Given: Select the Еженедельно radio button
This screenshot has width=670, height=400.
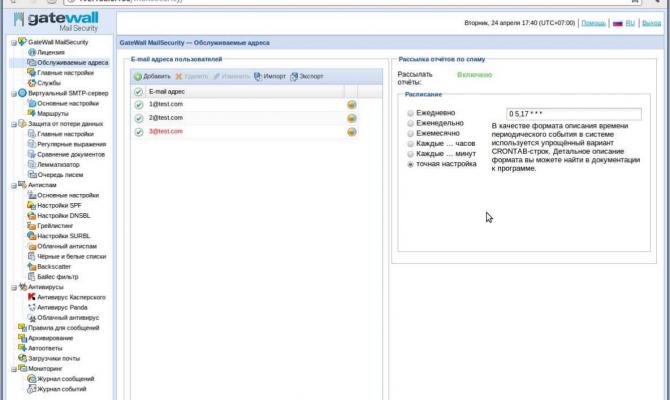Looking at the screenshot, I should tap(410, 124).
